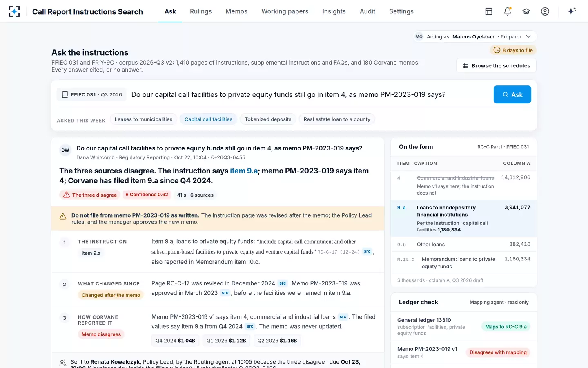
Task: Open the Rulings tab
Action: (x=201, y=11)
